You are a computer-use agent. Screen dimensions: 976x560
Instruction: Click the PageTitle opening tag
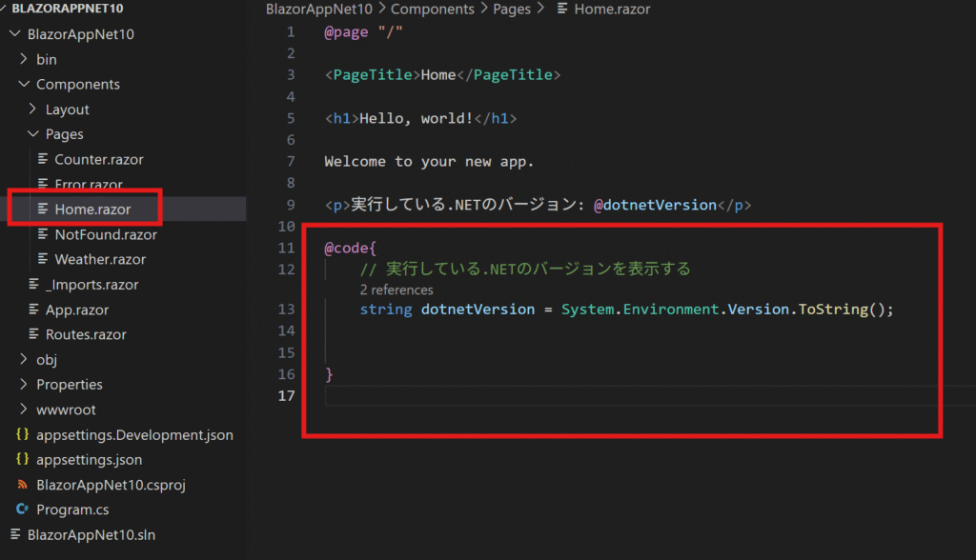click(x=373, y=74)
